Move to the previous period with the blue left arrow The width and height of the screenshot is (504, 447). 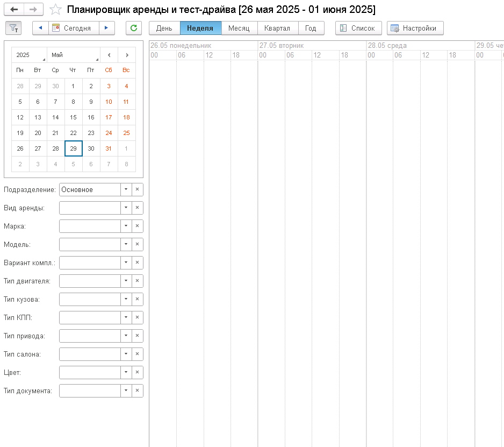click(x=40, y=28)
